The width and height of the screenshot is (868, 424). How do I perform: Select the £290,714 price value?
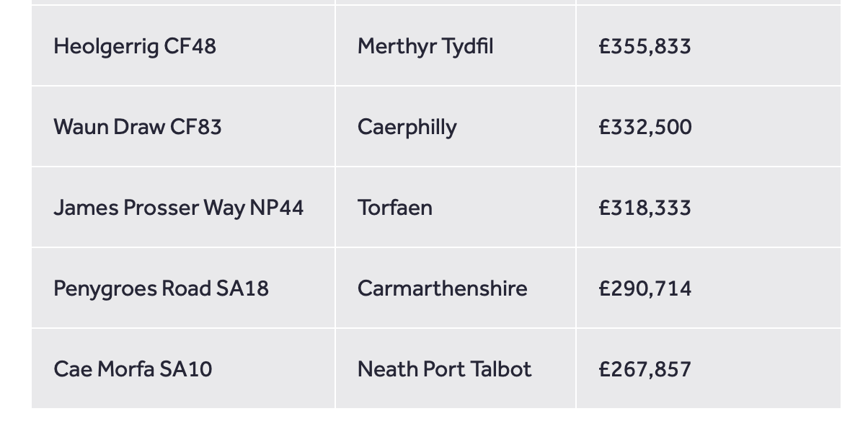pos(645,289)
